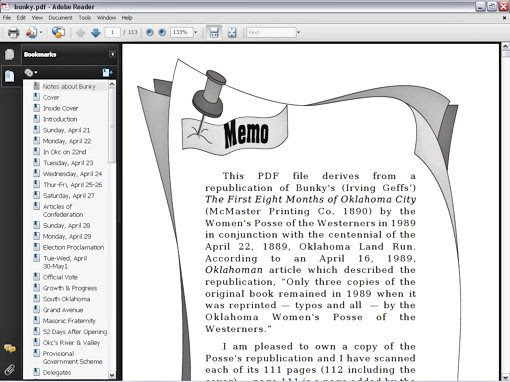Click the bookmarks list scrollbar thumb

point(112,126)
